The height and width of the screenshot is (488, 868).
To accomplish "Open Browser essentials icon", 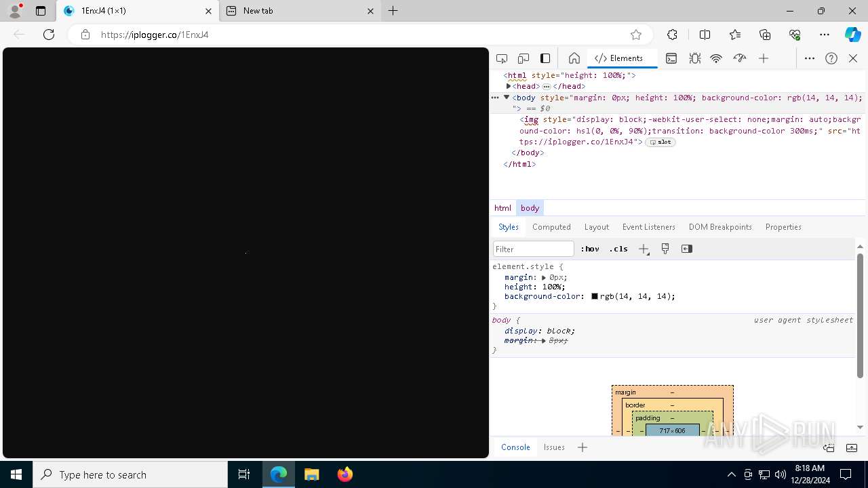I will point(795,35).
